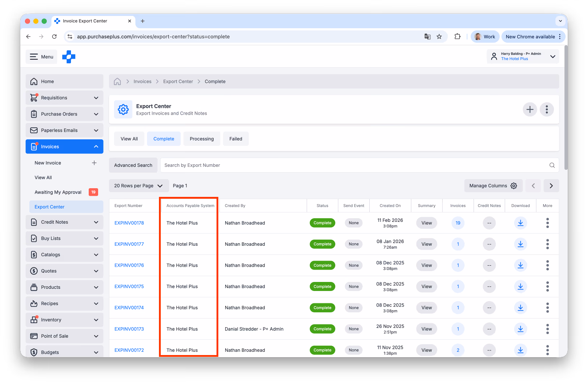The height and width of the screenshot is (384, 588).
Task: Switch to the Failed tab
Action: 236,139
